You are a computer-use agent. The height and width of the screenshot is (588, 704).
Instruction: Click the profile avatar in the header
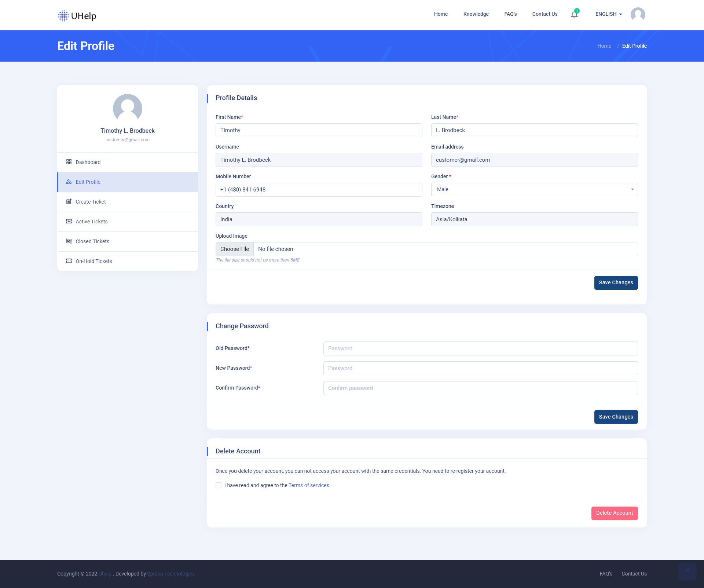[x=638, y=14]
